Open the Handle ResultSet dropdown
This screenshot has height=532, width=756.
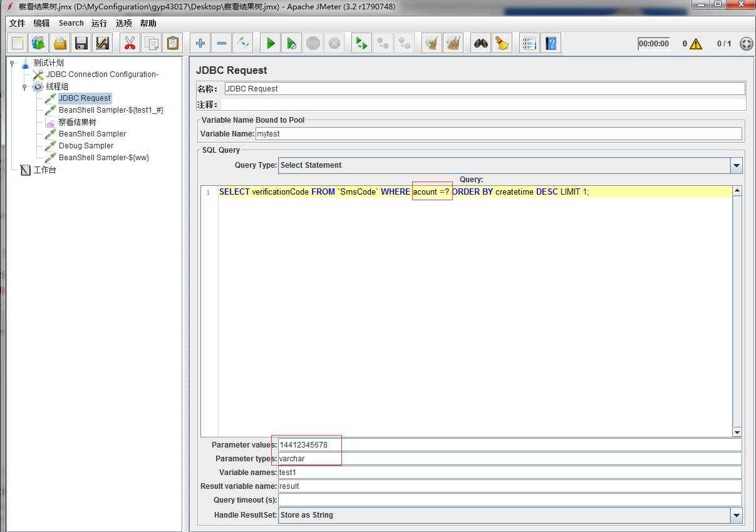tap(736, 515)
